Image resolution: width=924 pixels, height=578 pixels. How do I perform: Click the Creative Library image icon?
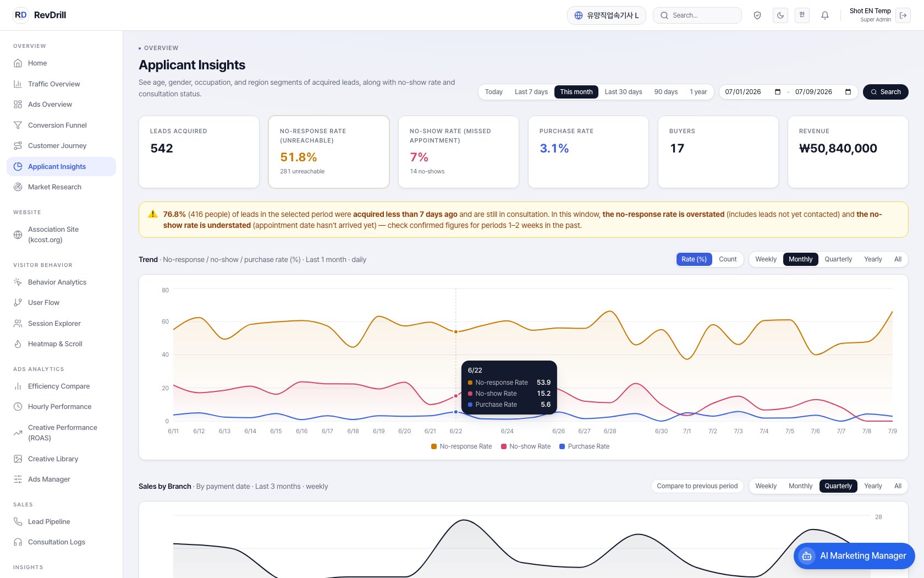click(x=18, y=459)
